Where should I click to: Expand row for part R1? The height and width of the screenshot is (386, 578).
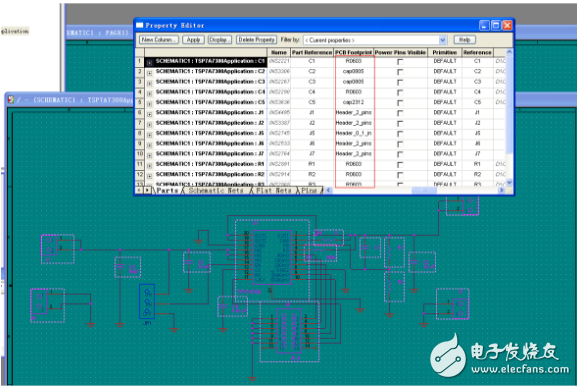click(149, 166)
